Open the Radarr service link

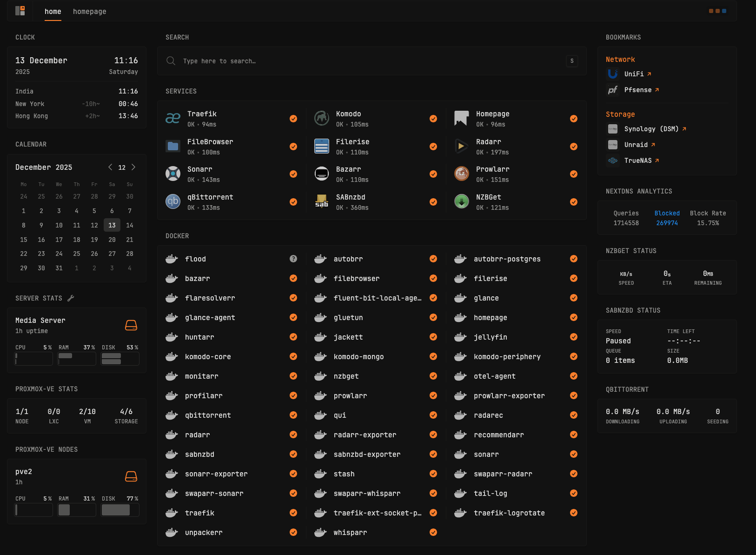coord(488,142)
